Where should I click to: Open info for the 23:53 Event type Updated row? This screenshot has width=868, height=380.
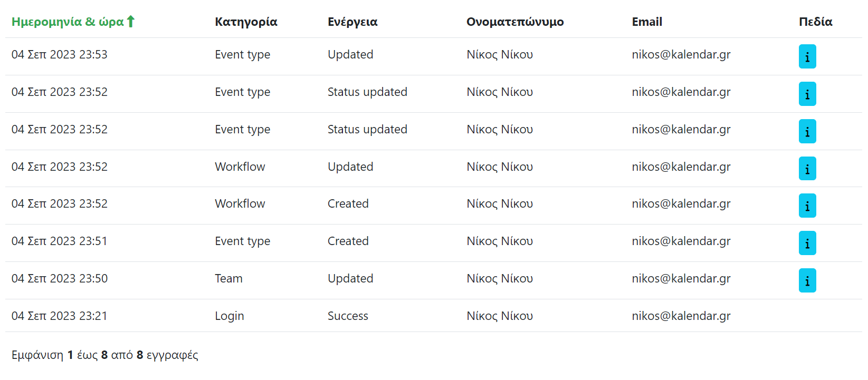tap(807, 56)
